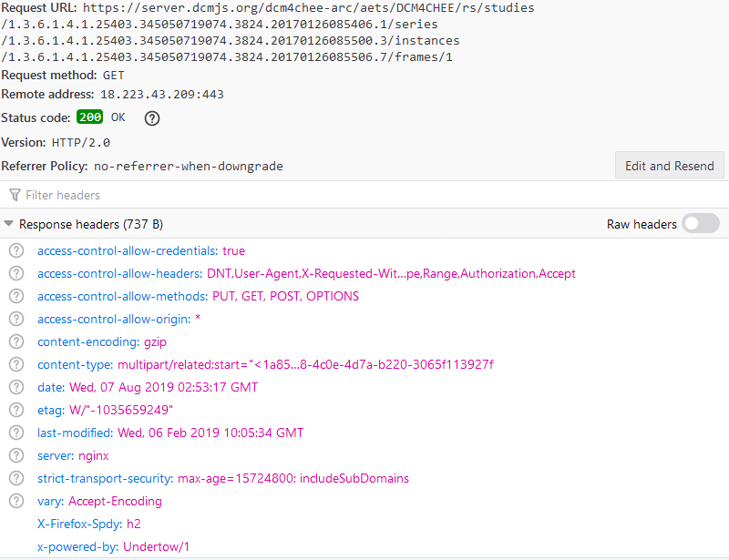
Task: Click the x-powered-by header name
Action: (77, 546)
